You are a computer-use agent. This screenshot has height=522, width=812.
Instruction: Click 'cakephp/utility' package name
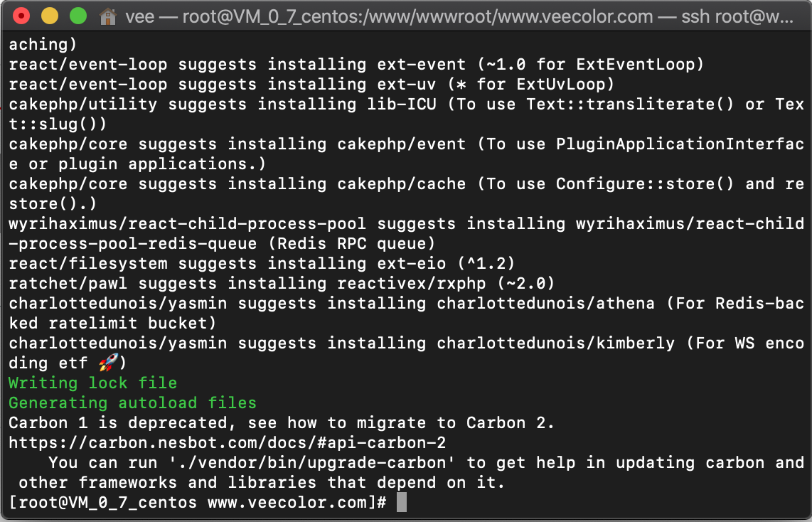pos(83,104)
